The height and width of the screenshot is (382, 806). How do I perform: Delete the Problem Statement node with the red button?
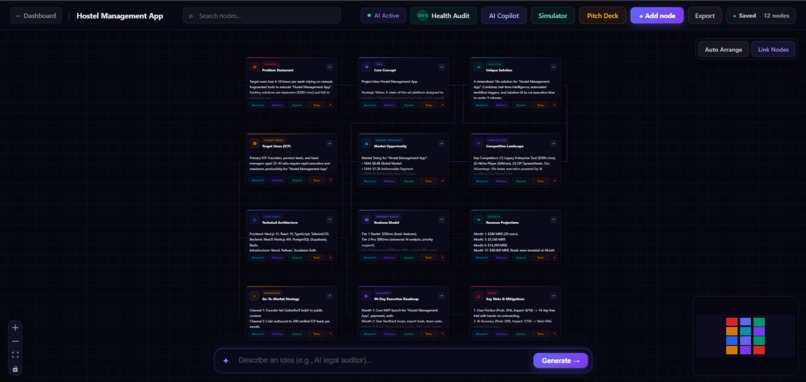click(330, 105)
